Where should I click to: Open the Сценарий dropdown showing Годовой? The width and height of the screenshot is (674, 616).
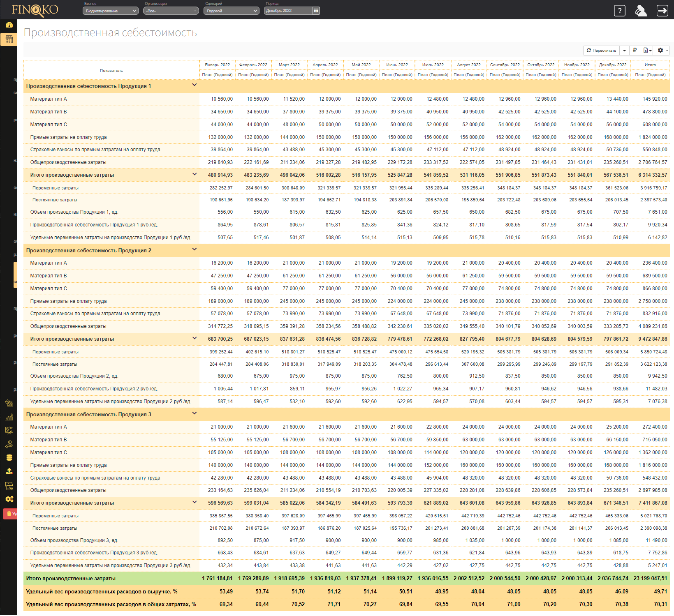(231, 11)
